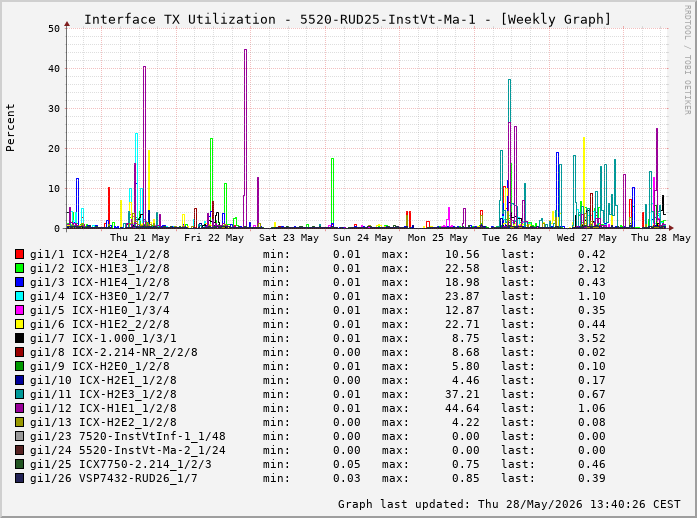Select legend label gi1/2 ICX-H1E3_1/2/8
The height and width of the screenshot is (518, 697).
100,268
